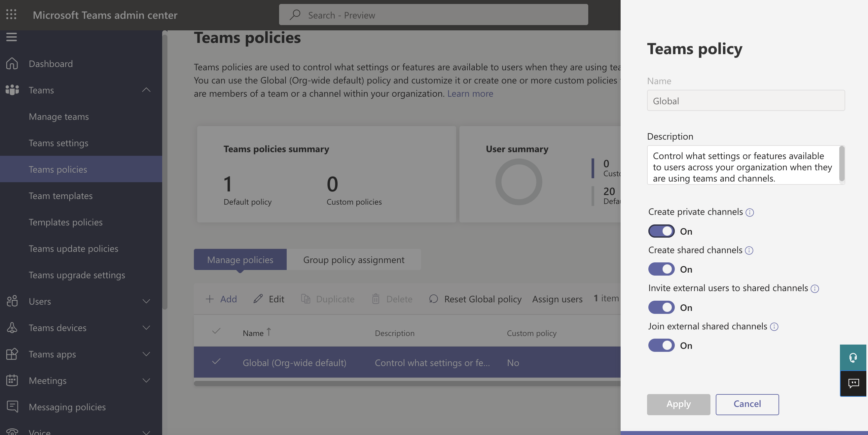The image size is (868, 435).
Task: Open the app launcher grid icon
Action: coord(12,15)
